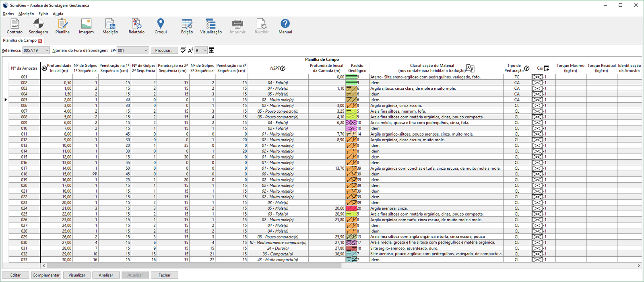Image resolution: width=644 pixels, height=282 pixels.
Task: Open the Sondagem toolbar icon
Action: 38,27
